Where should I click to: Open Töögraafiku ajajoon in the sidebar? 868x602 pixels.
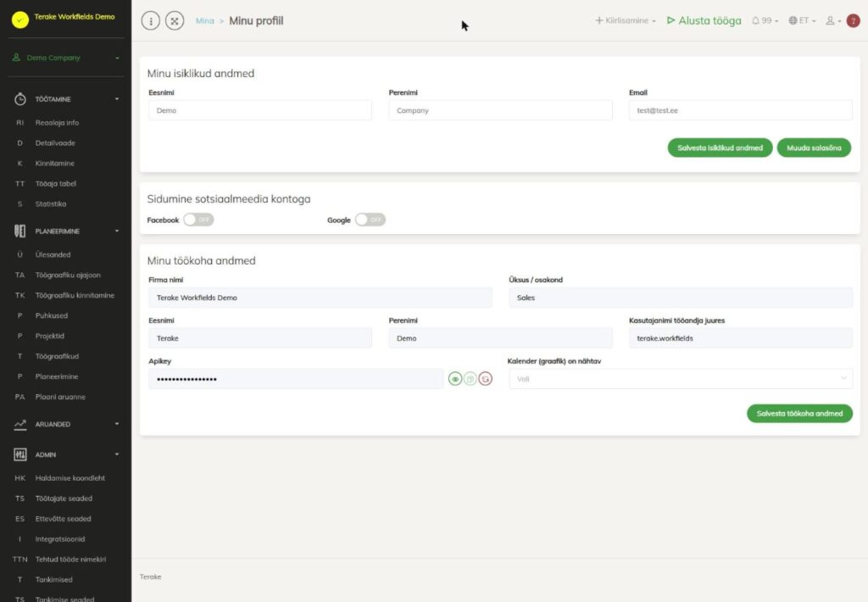(x=68, y=276)
